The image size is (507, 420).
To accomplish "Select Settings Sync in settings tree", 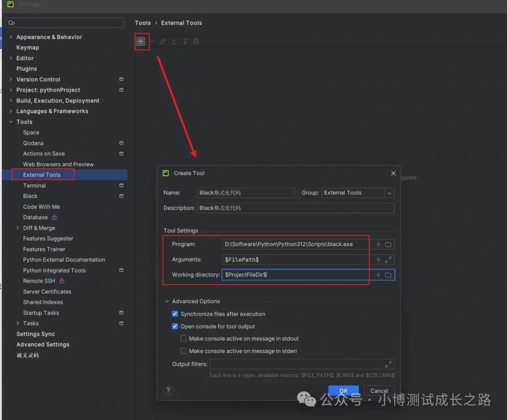I will point(36,334).
